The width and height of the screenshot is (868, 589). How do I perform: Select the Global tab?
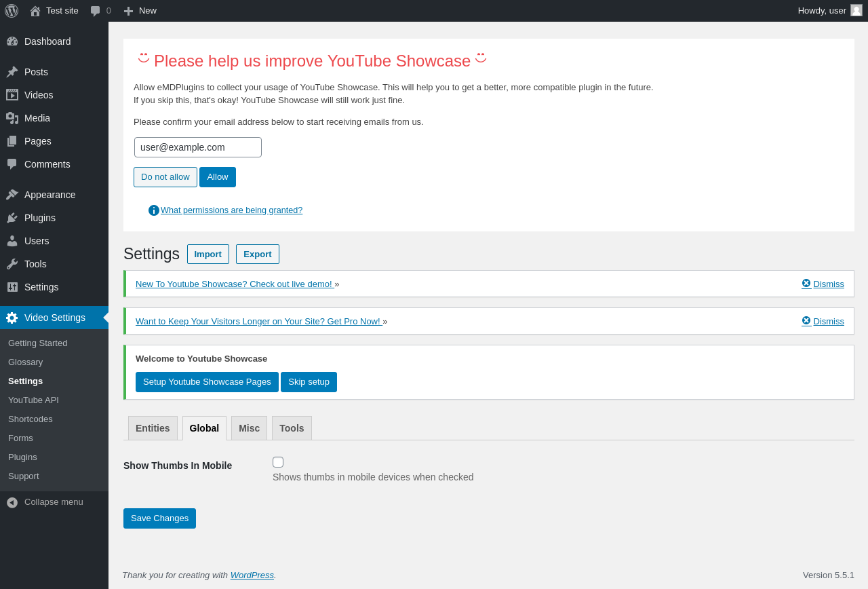204,428
